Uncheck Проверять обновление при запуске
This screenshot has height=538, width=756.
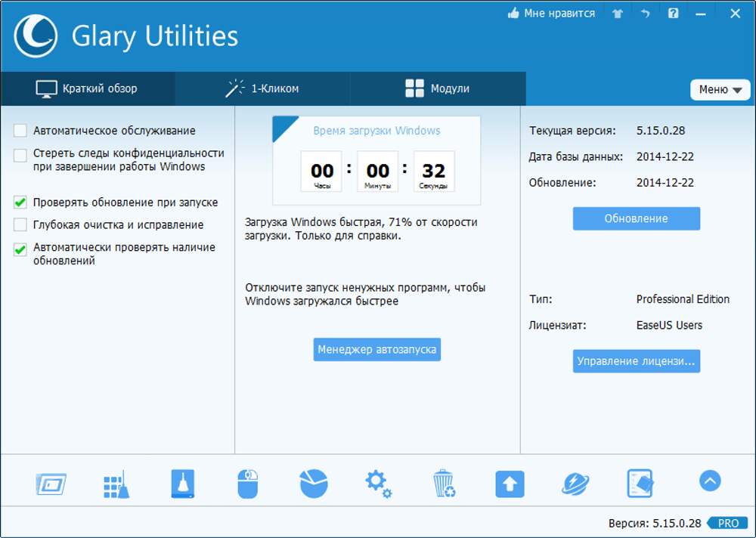pos(20,203)
